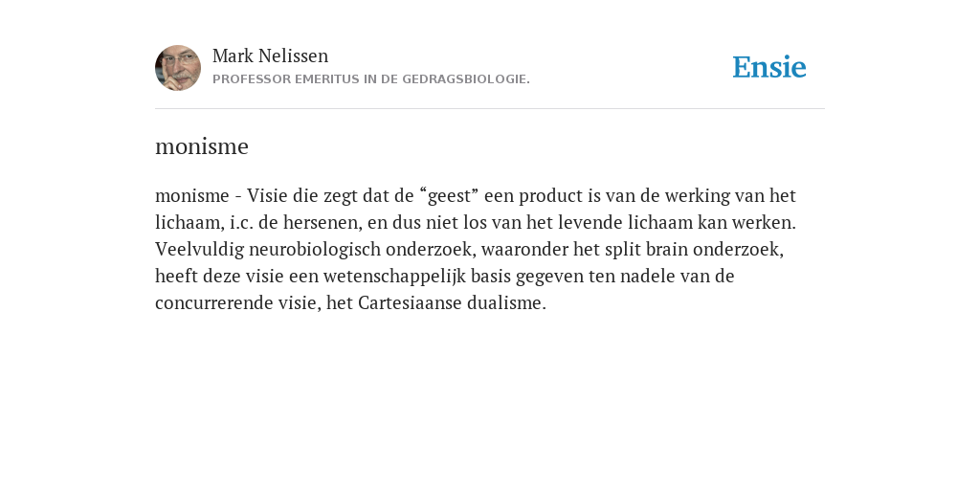The image size is (980, 490).
Task: Click the word 'Visie' in the definition
Action: tap(267, 196)
